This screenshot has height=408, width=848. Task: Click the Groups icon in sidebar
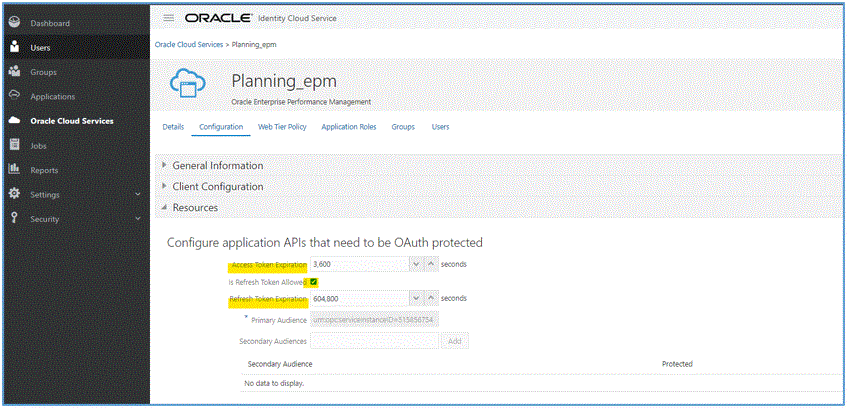tap(14, 72)
